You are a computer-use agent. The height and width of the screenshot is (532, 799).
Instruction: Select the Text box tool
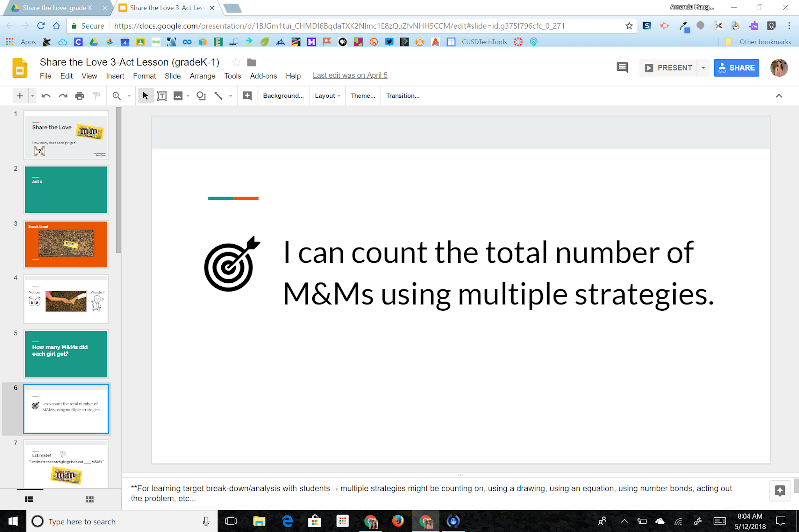162,96
